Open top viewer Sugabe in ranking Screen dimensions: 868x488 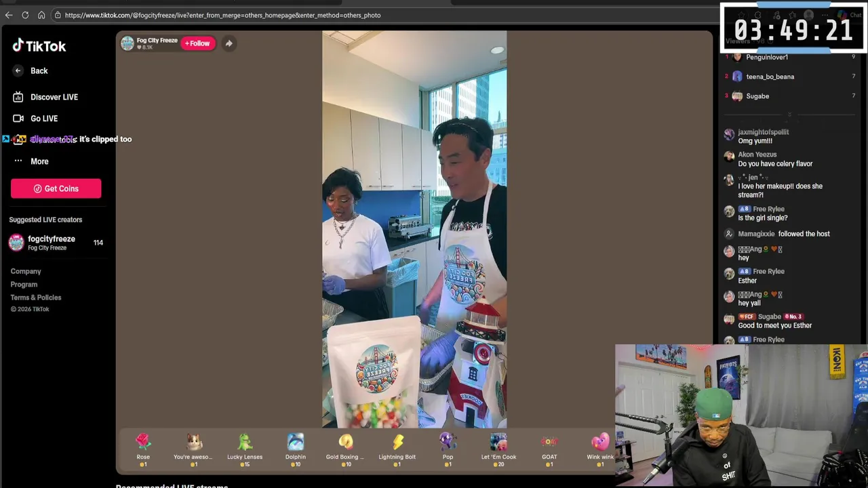tap(757, 96)
